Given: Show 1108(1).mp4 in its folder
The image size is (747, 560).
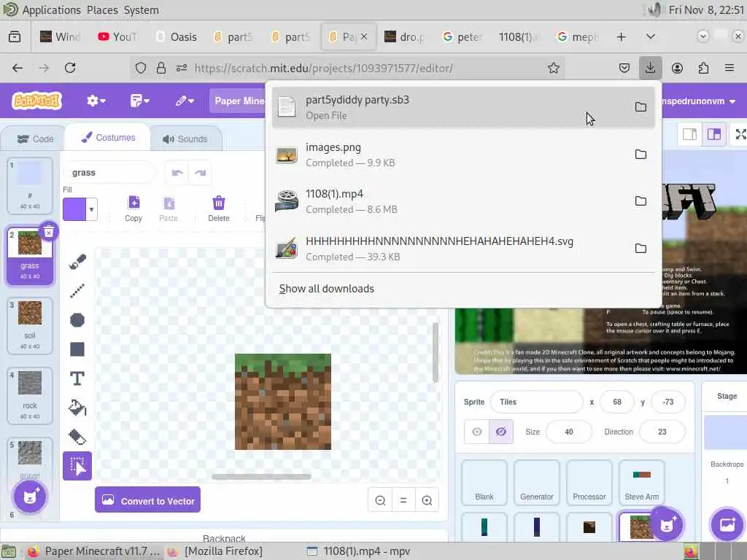Looking at the screenshot, I should 640,201.
